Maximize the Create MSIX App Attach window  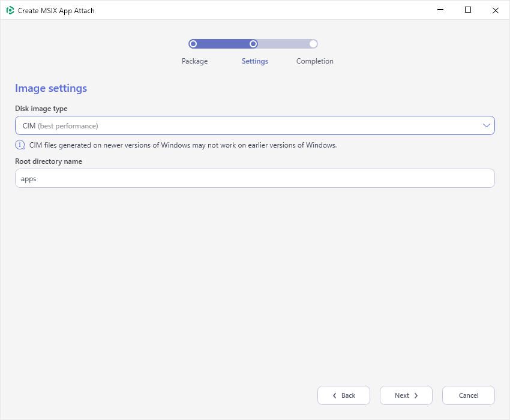tap(468, 10)
